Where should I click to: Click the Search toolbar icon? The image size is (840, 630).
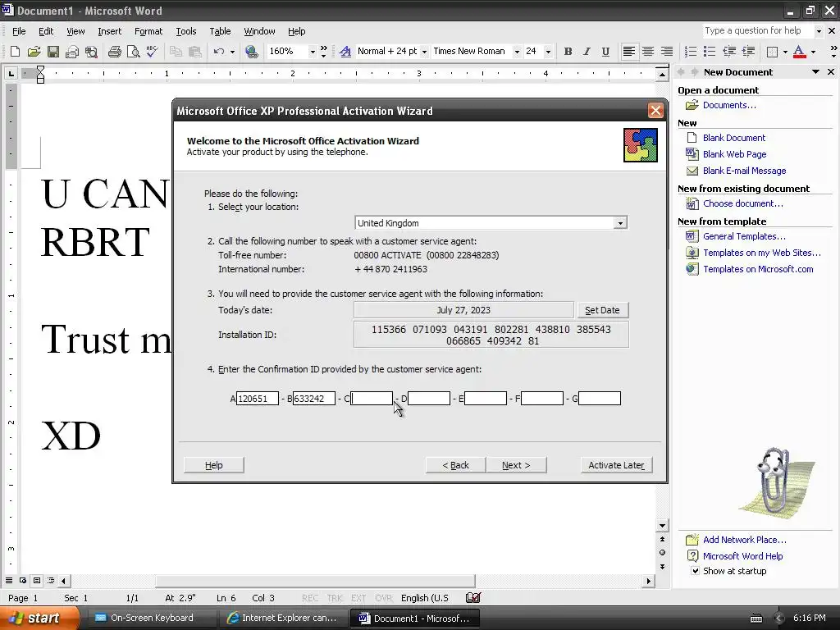coord(92,52)
